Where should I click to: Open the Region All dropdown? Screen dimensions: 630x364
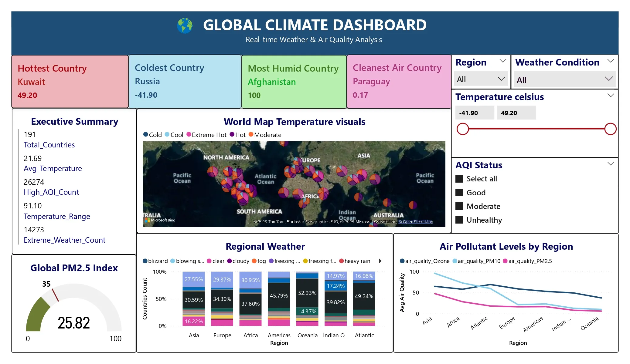pyautogui.click(x=481, y=79)
